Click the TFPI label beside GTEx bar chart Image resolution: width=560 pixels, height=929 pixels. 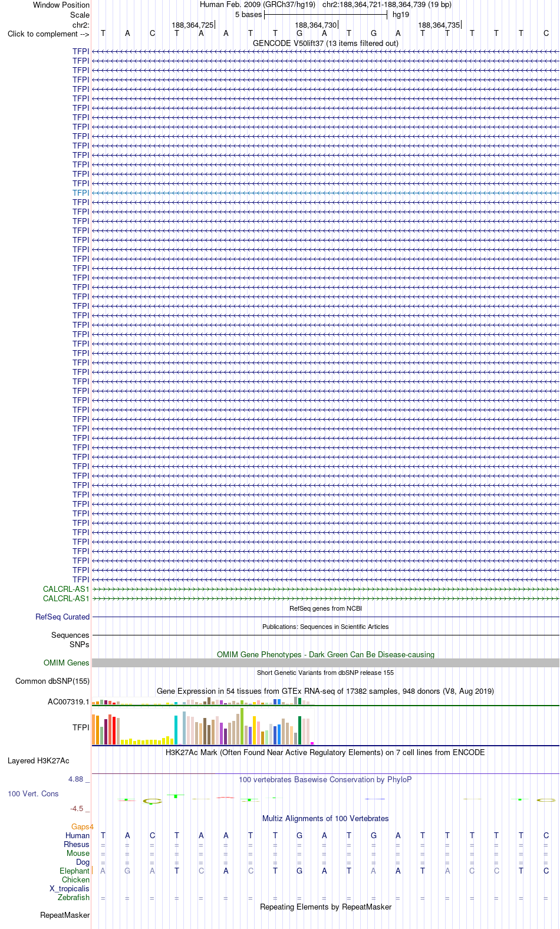(x=81, y=727)
